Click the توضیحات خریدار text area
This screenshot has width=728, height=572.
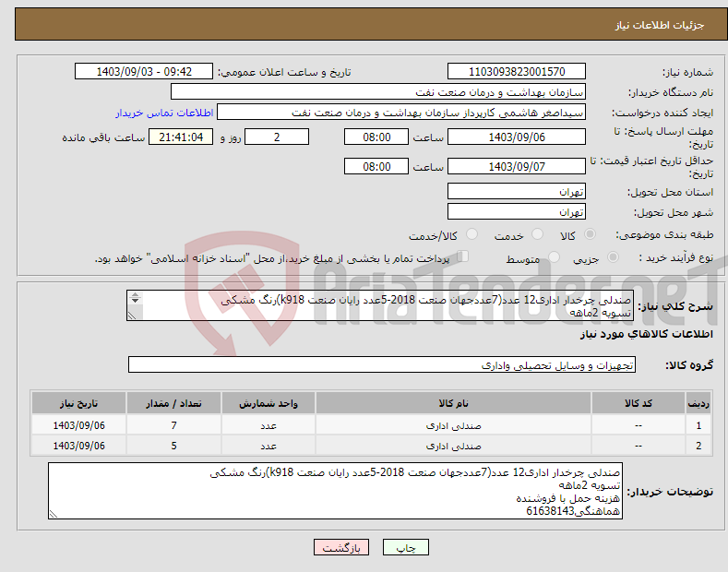coord(335,491)
